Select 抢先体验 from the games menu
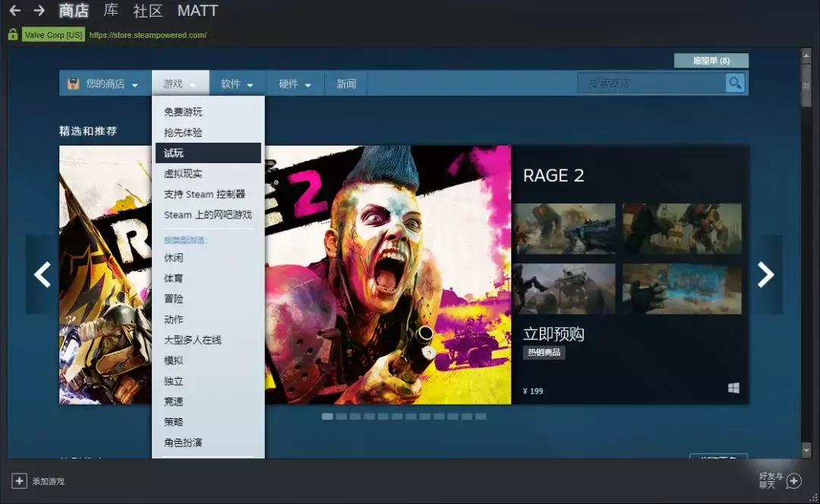Viewport: 820px width, 504px height. pos(183,132)
